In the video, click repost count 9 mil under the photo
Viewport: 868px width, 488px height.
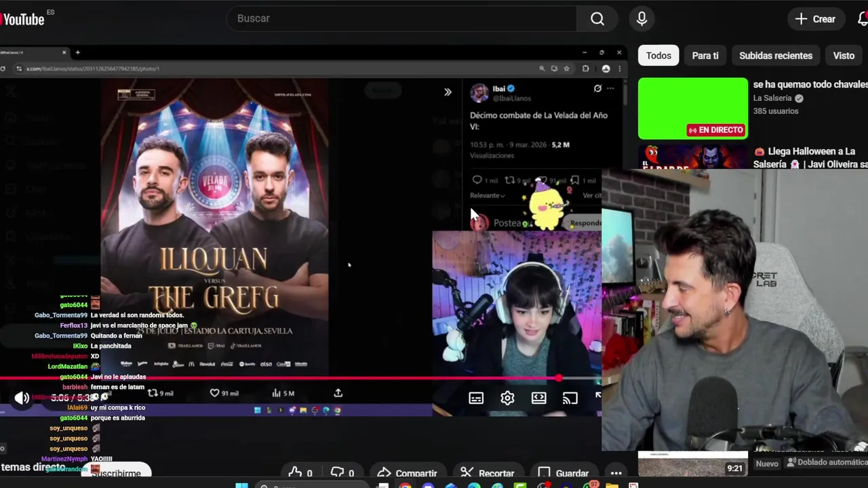pos(161,393)
